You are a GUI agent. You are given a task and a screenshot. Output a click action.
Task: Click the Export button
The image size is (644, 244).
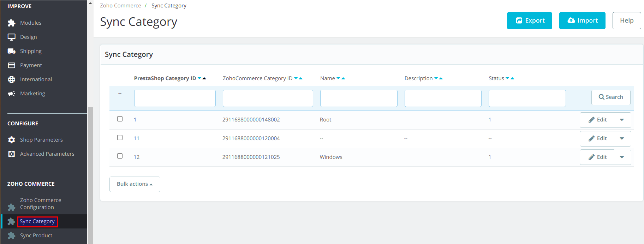tap(530, 21)
